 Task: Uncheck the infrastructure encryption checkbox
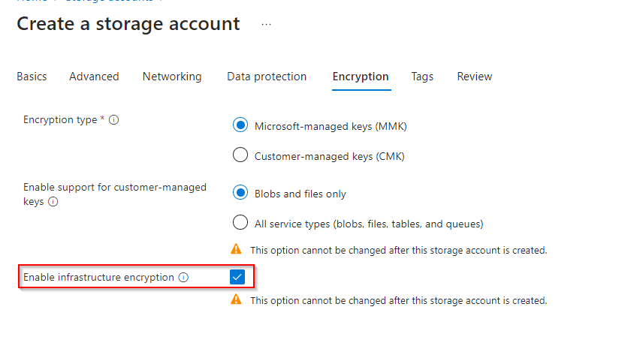coord(237,278)
